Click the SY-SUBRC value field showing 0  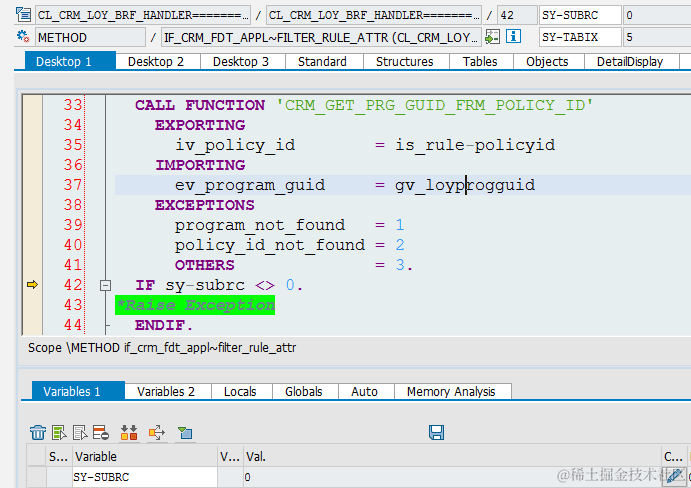(657, 15)
